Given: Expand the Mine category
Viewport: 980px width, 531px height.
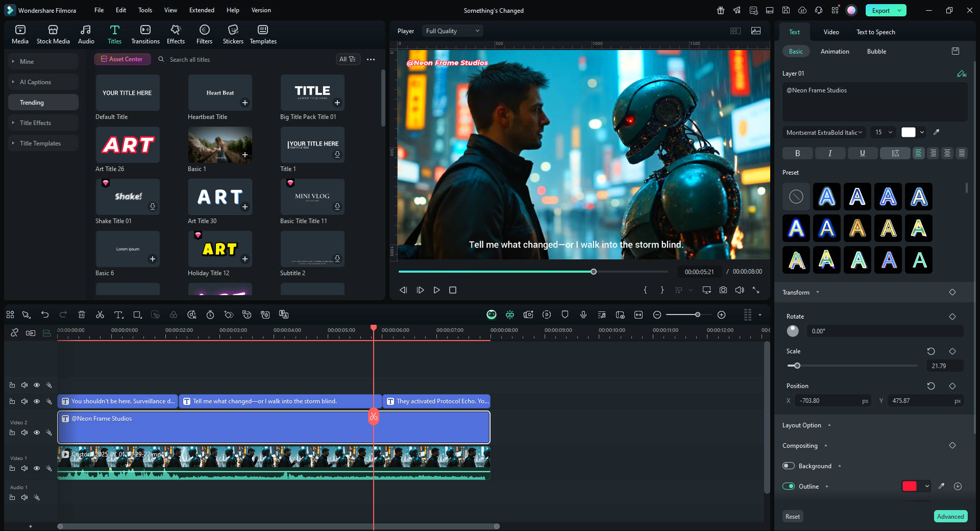Looking at the screenshot, I should pyautogui.click(x=43, y=61).
